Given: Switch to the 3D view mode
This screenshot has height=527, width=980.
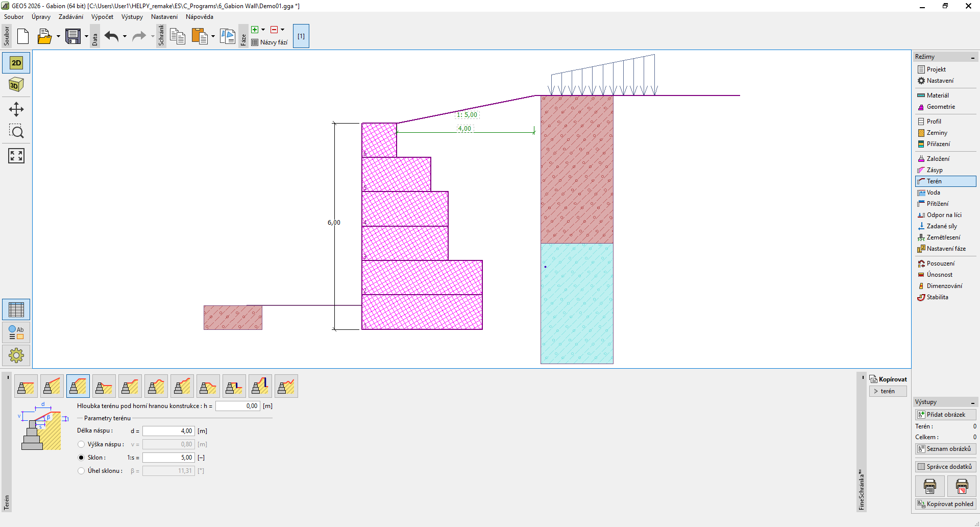Looking at the screenshot, I should pyautogui.click(x=16, y=85).
